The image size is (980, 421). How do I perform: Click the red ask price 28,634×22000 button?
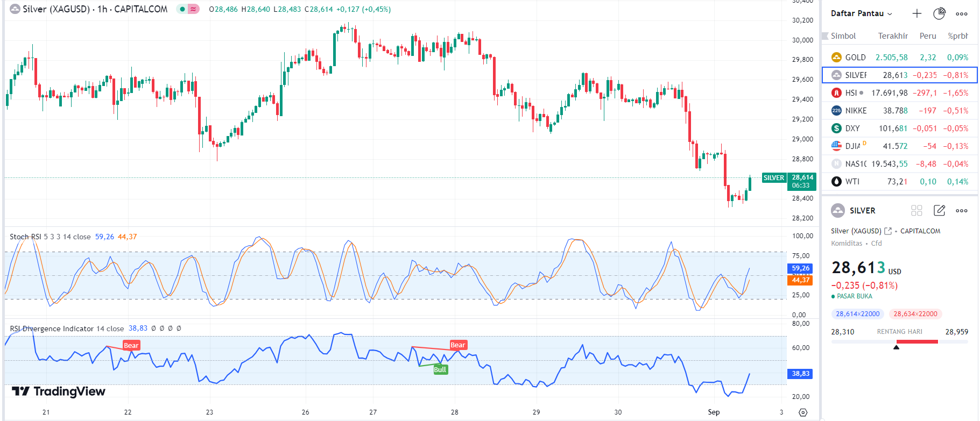(915, 314)
